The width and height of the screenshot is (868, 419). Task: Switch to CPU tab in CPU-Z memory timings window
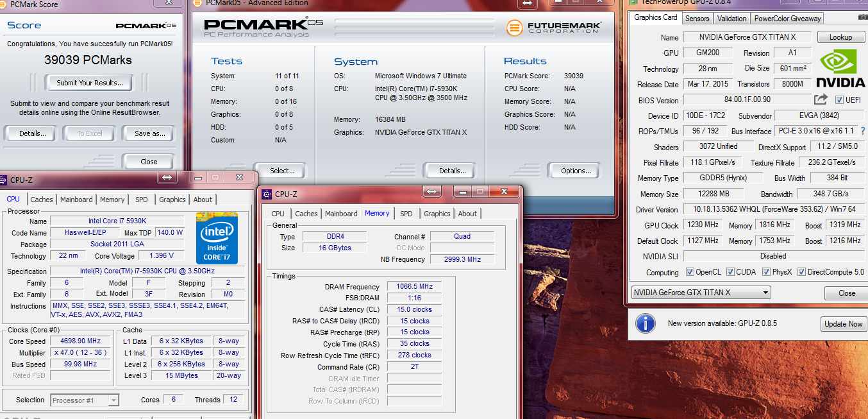pyautogui.click(x=278, y=214)
